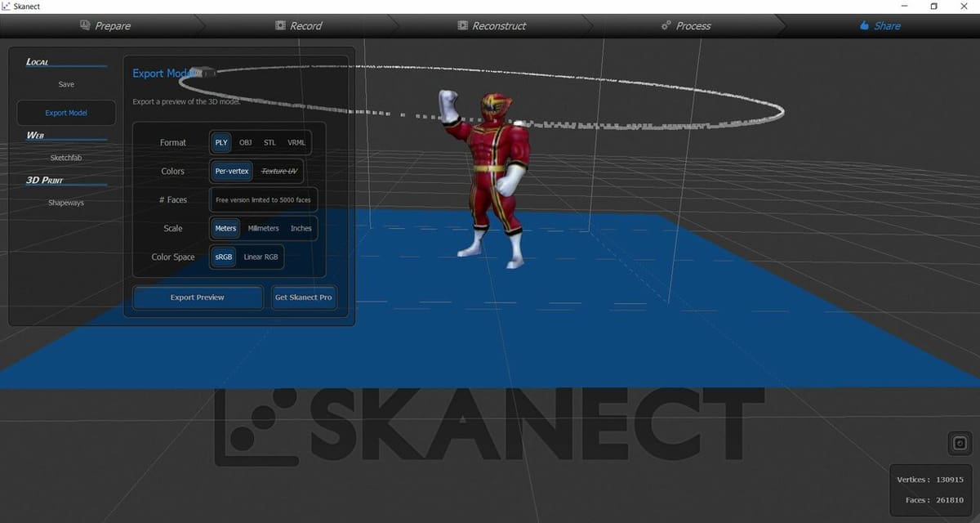This screenshot has height=523, width=980.
Task: Click the Share thumbs-up icon
Action: click(x=865, y=25)
